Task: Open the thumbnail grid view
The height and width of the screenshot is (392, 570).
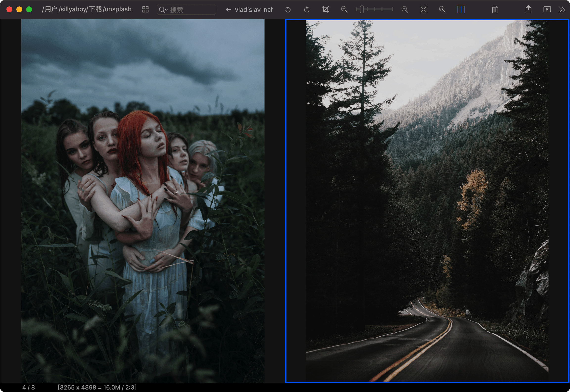Action: click(x=145, y=10)
